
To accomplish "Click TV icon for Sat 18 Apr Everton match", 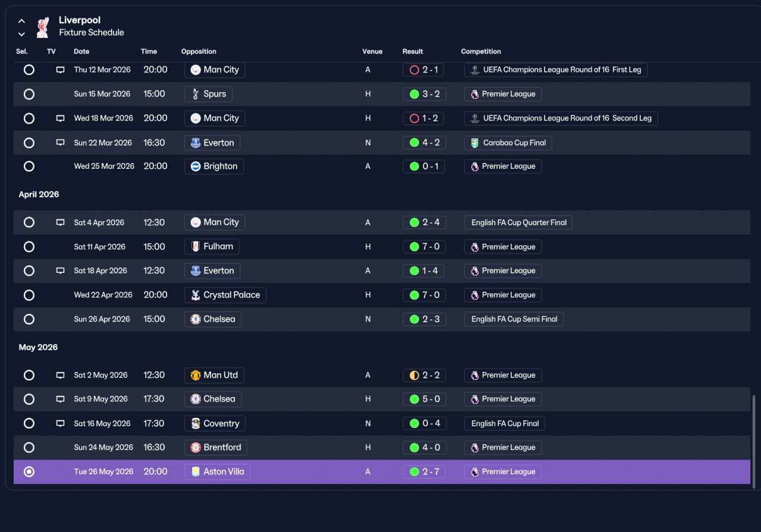I will click(60, 270).
